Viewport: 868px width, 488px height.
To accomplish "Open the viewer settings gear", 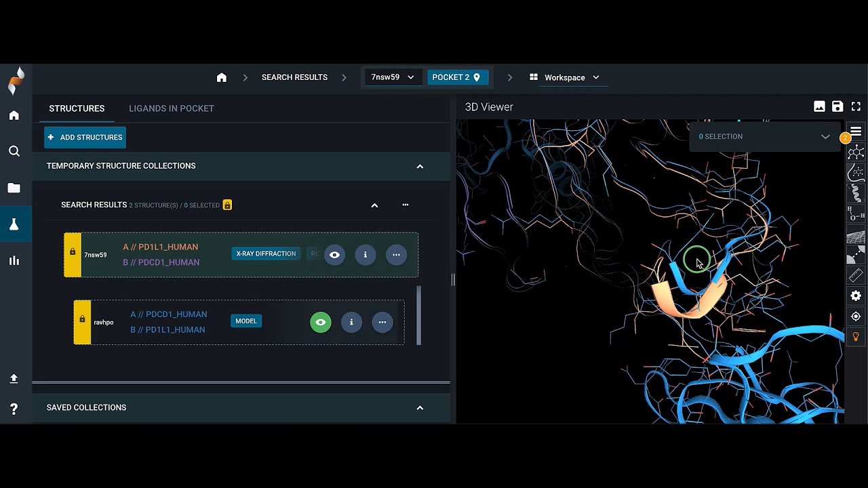I will [856, 296].
